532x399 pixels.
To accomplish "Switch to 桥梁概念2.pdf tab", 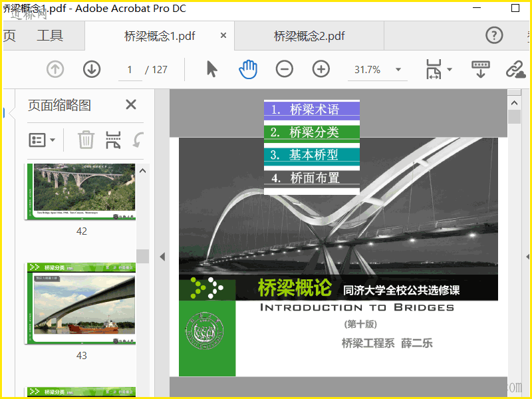I will coord(309,36).
